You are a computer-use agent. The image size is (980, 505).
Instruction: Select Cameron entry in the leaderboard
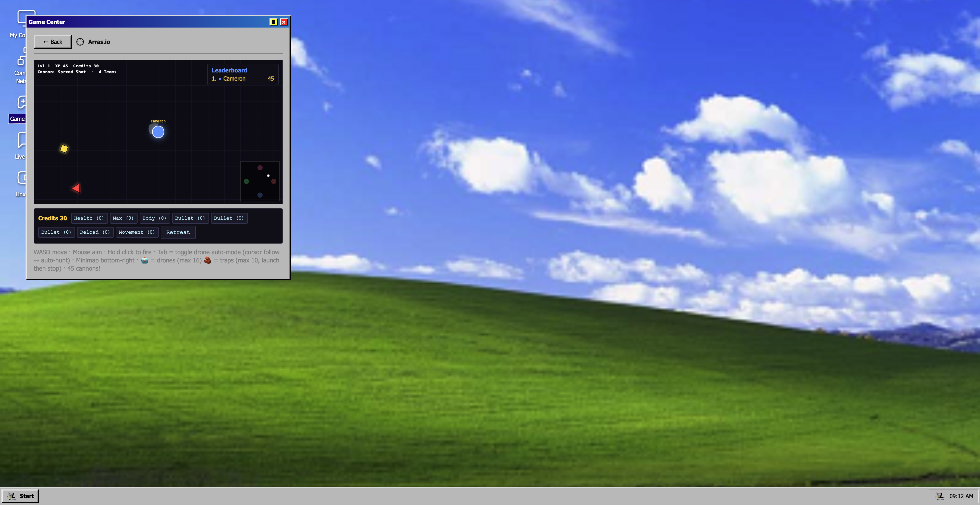[x=243, y=79]
